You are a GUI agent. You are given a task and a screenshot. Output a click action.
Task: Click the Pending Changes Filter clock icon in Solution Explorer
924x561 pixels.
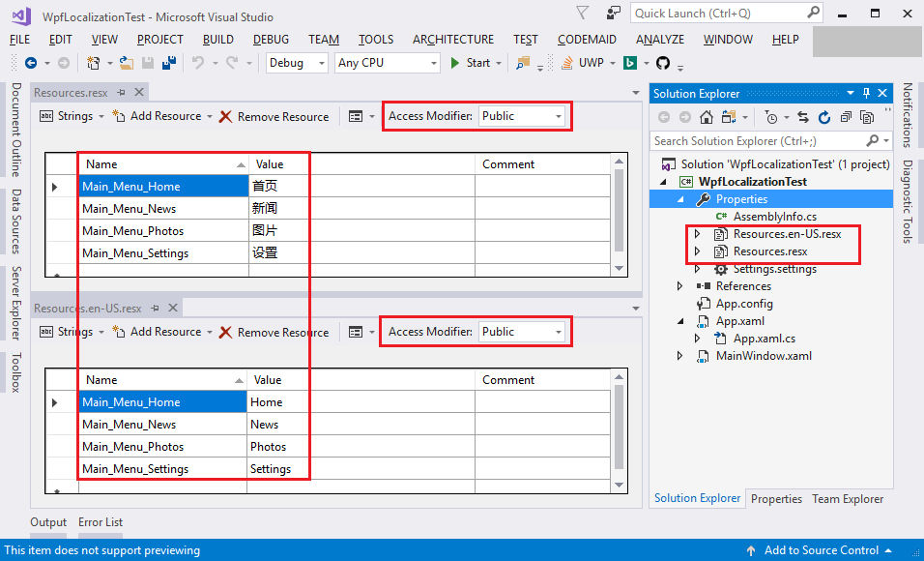click(770, 117)
